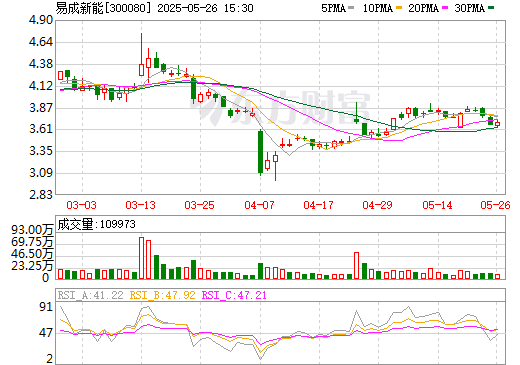Click the 3.61 price axis label
This screenshot has width=520, height=365.
coord(41,129)
